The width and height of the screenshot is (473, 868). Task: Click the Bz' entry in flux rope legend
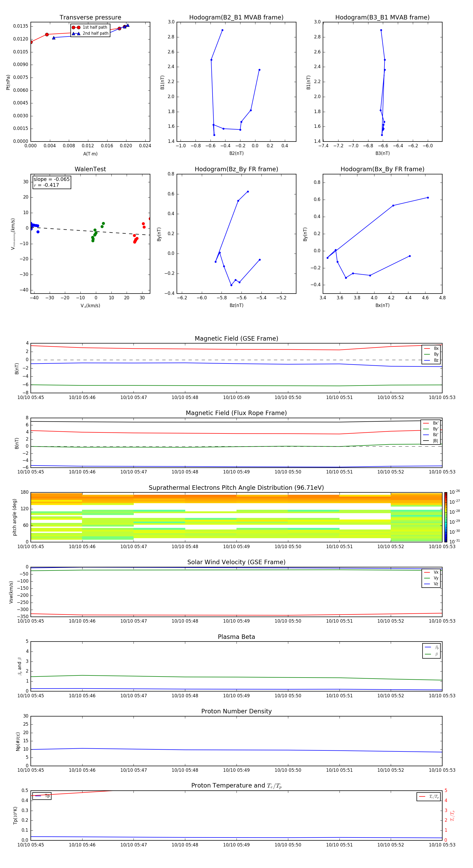pos(431,435)
